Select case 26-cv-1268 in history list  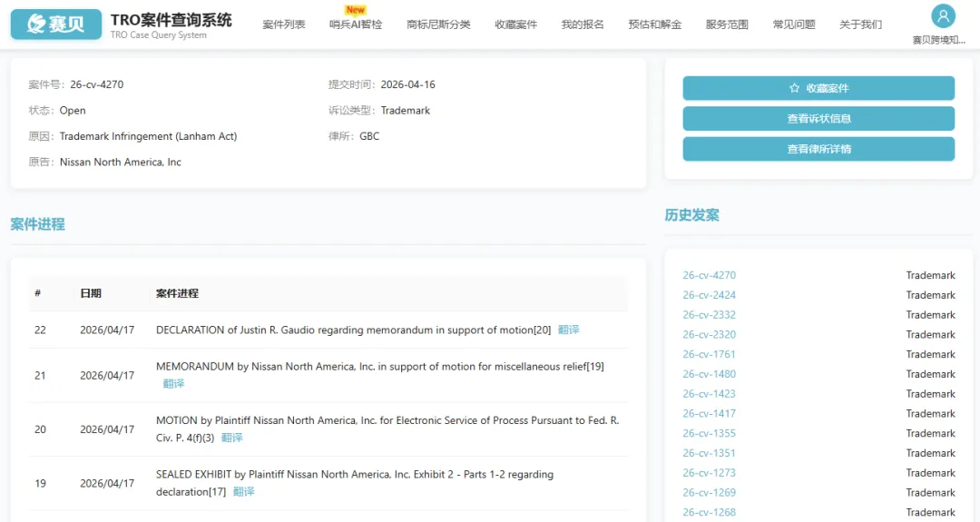(x=709, y=512)
